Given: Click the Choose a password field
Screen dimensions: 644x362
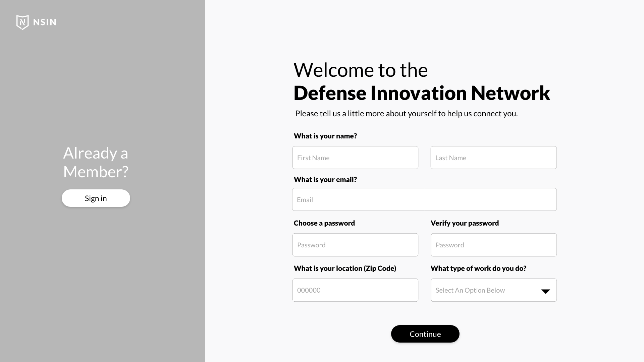Looking at the screenshot, I should point(355,245).
